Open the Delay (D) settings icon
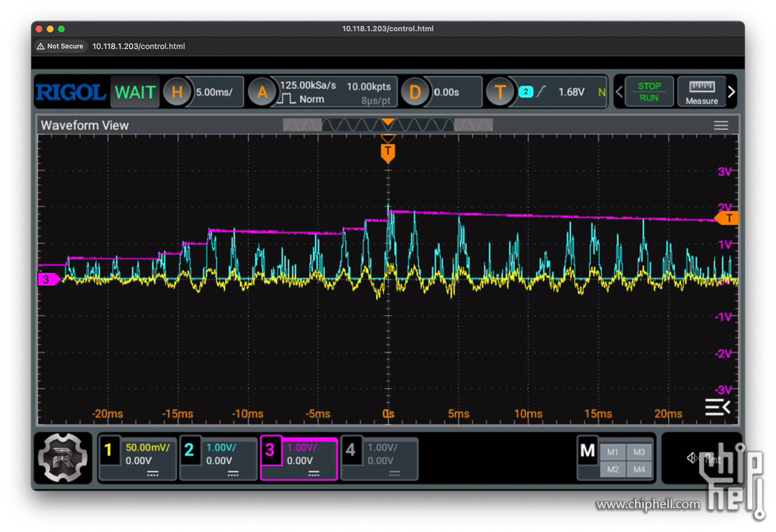Image resolution: width=776 pixels, height=532 pixels. tap(415, 92)
